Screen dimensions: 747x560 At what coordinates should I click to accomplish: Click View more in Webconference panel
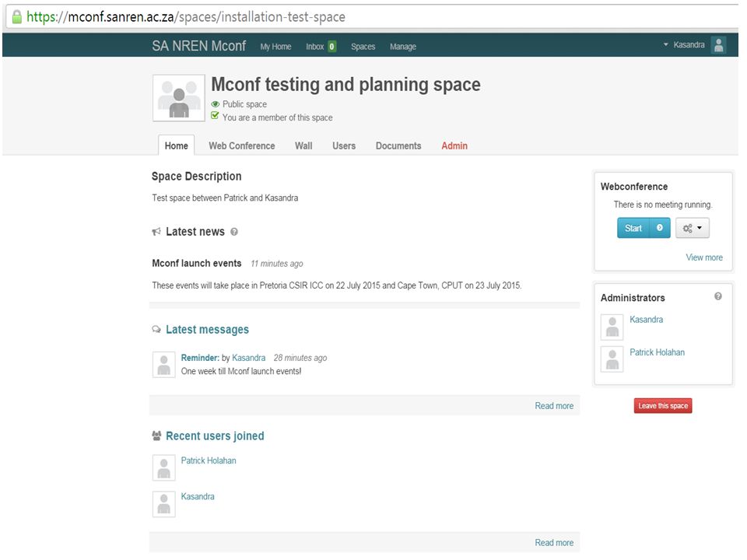coord(704,257)
